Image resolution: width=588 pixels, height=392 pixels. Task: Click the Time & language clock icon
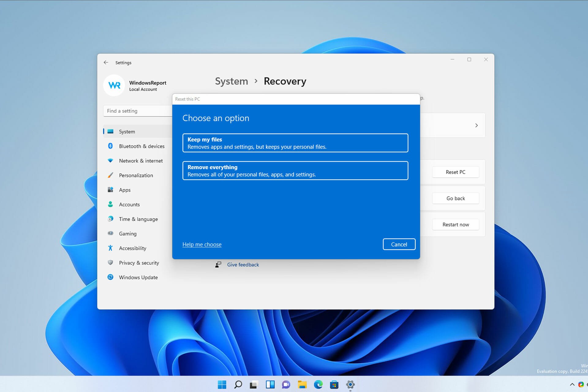tap(111, 219)
